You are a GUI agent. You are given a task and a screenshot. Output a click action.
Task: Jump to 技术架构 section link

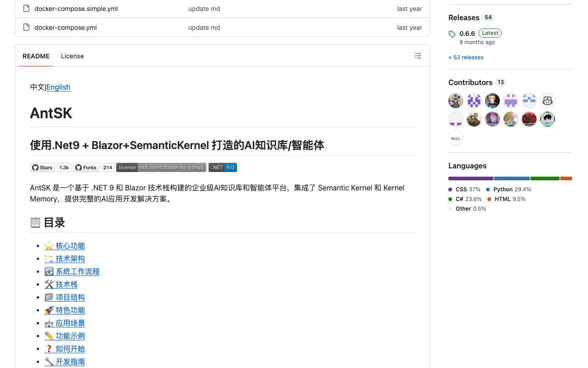tap(65, 259)
